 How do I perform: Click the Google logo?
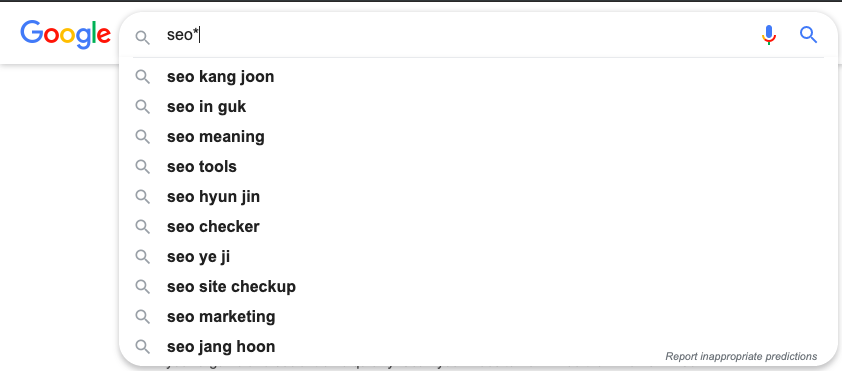click(x=66, y=34)
